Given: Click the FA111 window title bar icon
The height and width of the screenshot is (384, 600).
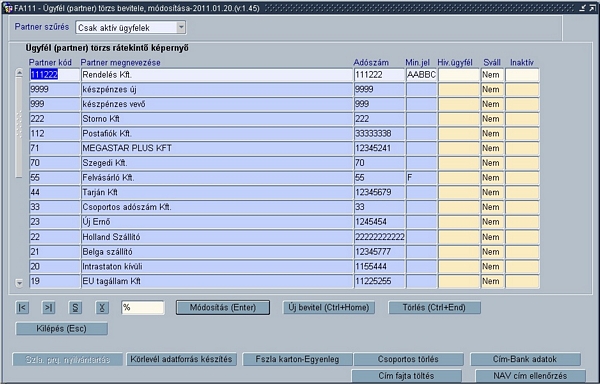Looking at the screenshot, I should coord(8,8).
